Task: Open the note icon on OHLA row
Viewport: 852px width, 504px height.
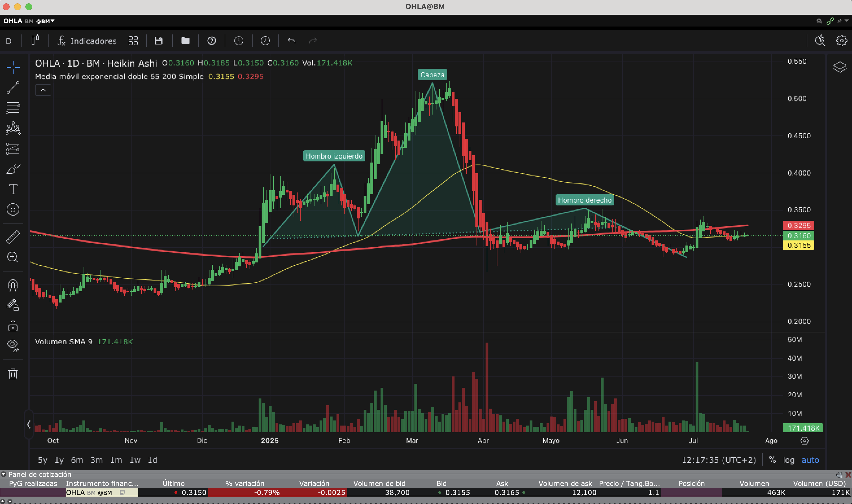Action: coord(122,492)
